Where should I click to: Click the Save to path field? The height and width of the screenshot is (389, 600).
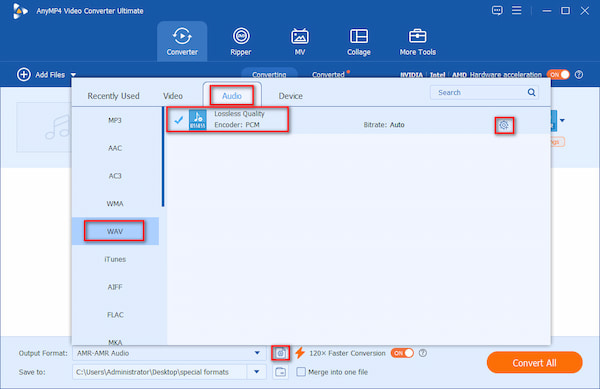coord(161,372)
